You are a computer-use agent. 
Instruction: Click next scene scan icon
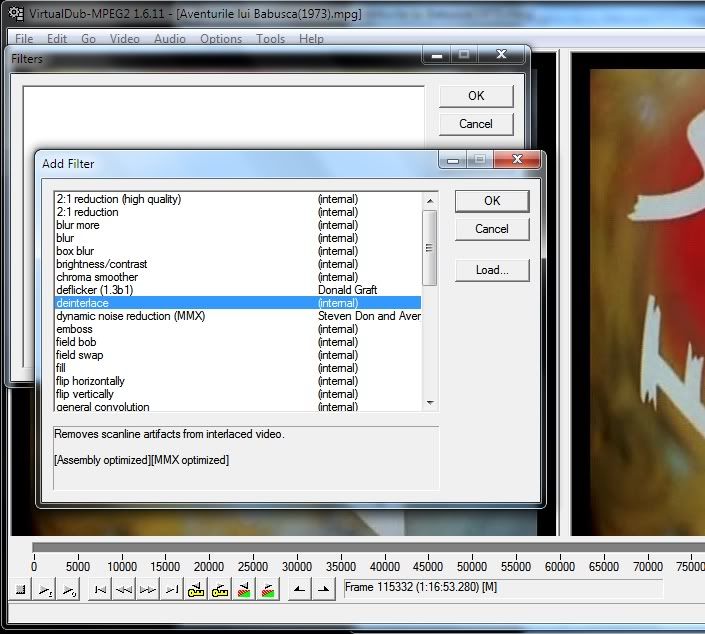point(268,591)
